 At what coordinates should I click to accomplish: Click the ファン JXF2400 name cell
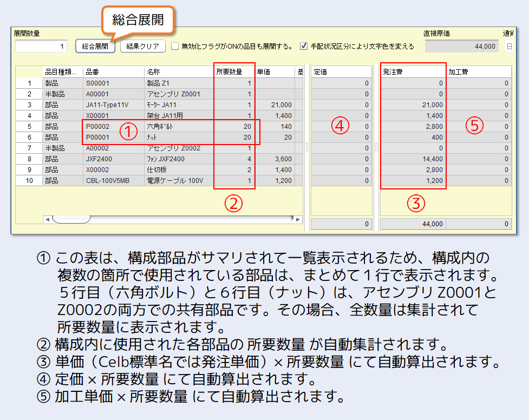pyautogui.click(x=179, y=159)
